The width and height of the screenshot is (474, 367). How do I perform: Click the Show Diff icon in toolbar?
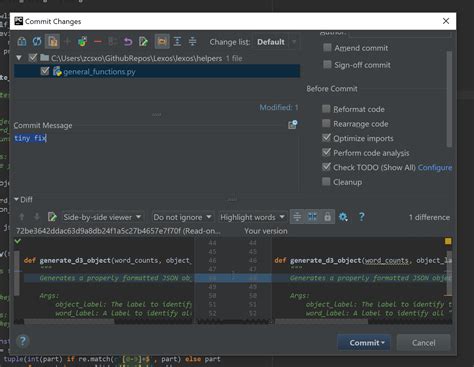click(x=22, y=42)
